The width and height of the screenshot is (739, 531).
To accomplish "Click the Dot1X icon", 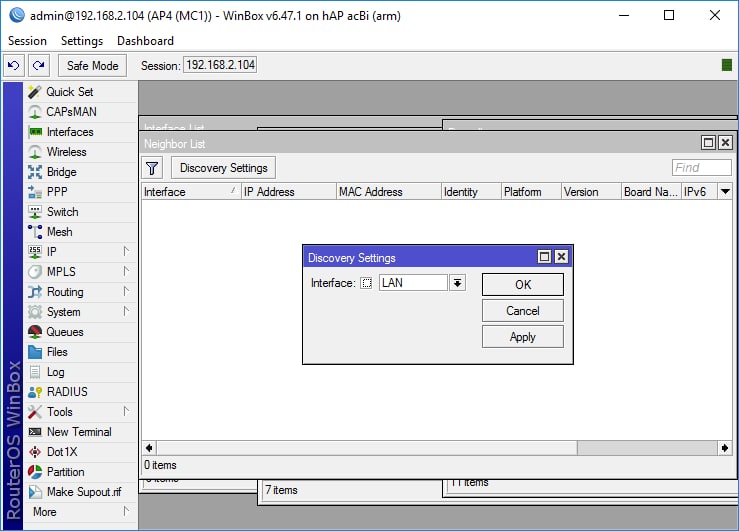I will point(34,452).
